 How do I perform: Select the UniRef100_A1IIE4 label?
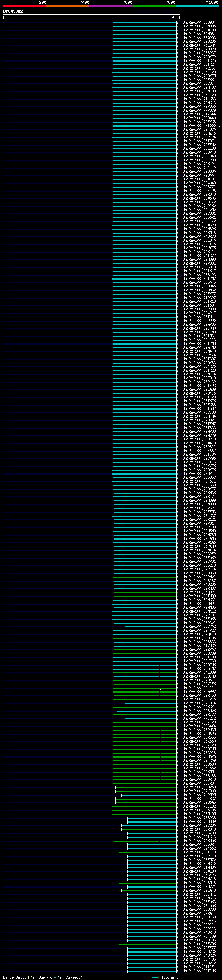pyautogui.click(x=199, y=967)
